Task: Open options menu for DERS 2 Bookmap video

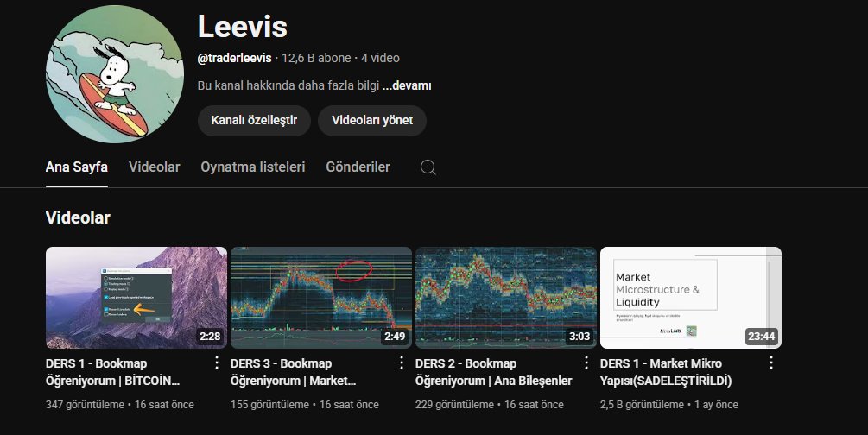Action: (586, 362)
